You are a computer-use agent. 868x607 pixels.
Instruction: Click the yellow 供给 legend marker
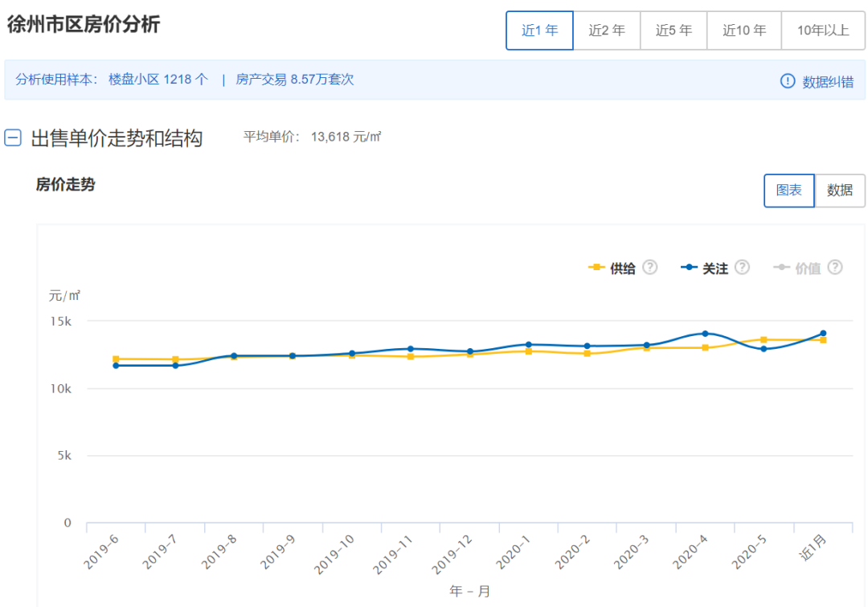(x=596, y=268)
